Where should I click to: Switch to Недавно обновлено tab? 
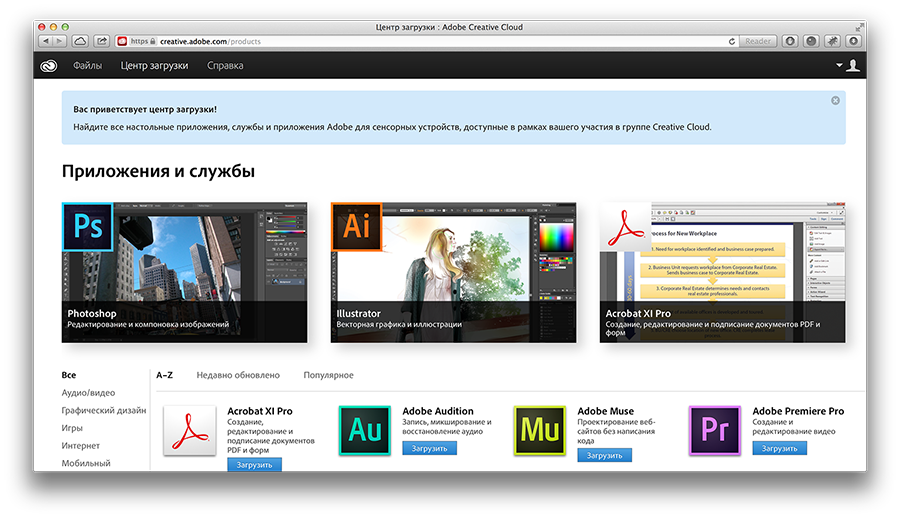click(x=238, y=375)
